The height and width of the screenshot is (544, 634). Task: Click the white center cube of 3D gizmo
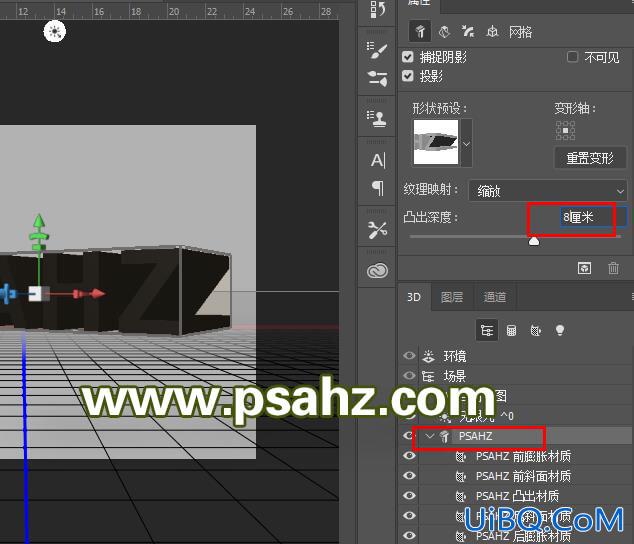36,294
